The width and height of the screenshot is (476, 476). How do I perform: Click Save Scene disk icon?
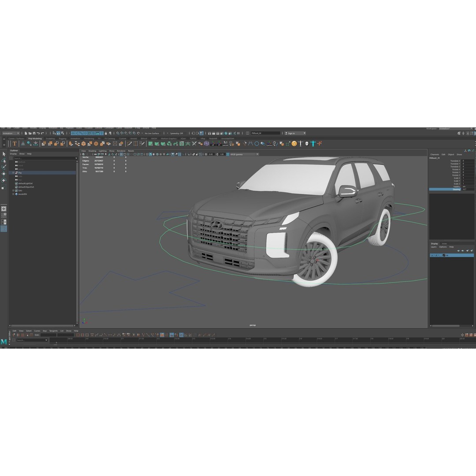pyautogui.click(x=34, y=133)
